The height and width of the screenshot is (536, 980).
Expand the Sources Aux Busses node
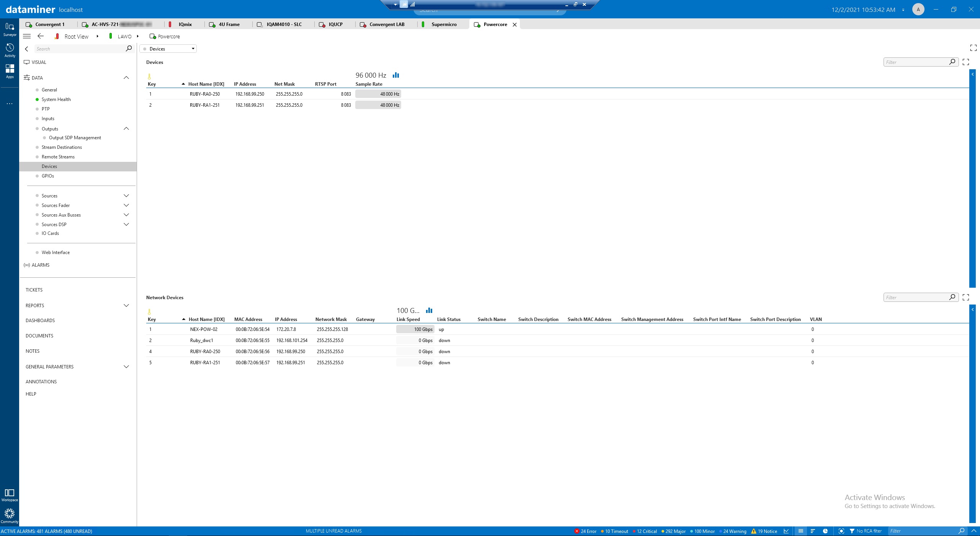[126, 215]
